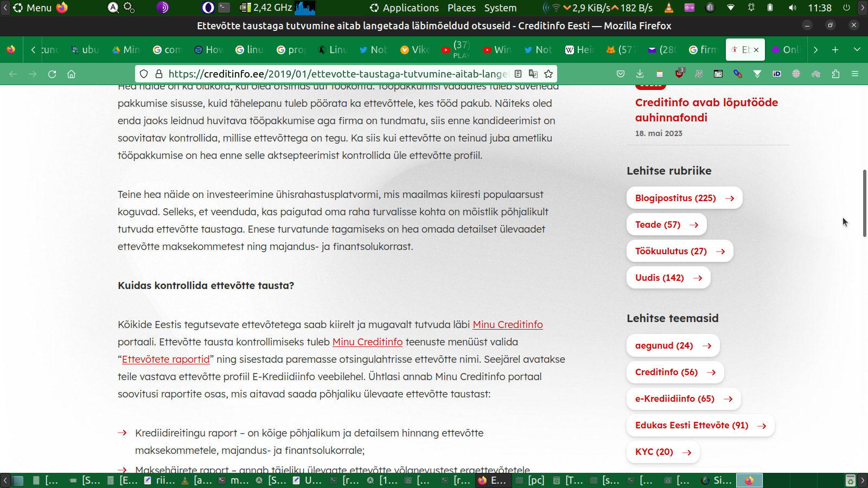Save page to Pocket
The image size is (868, 488).
pos(621,74)
